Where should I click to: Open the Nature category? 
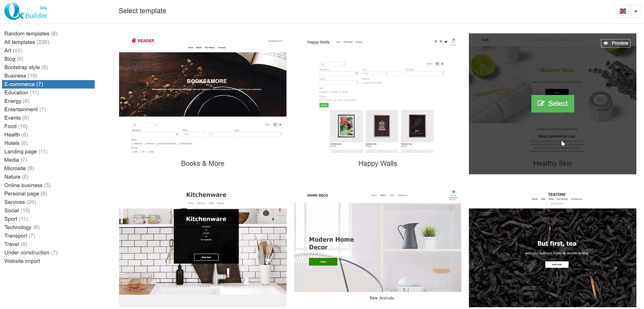16,177
